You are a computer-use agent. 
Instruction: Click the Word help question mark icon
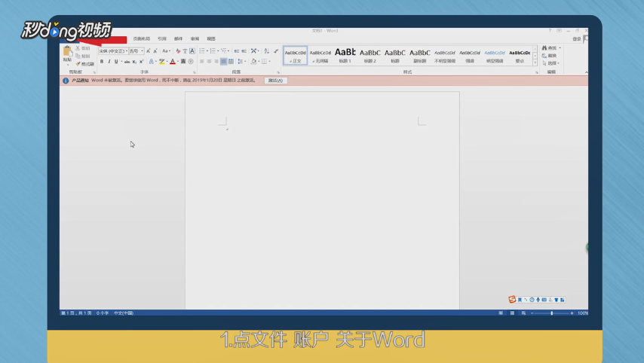(550, 31)
